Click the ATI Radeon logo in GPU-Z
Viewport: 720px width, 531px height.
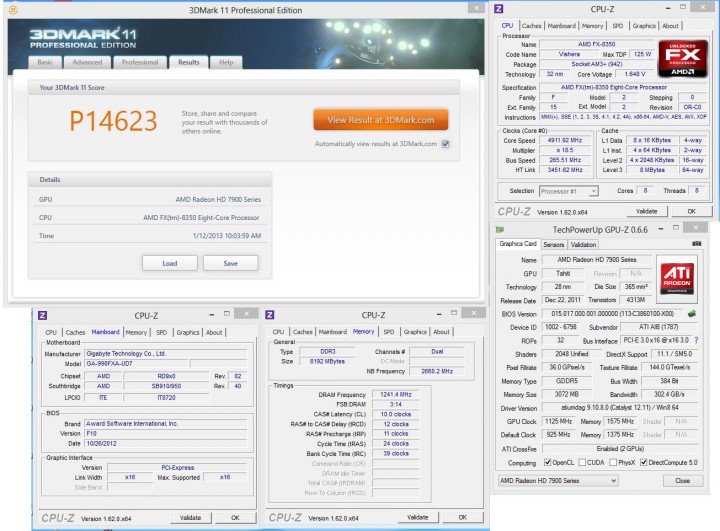coord(677,277)
